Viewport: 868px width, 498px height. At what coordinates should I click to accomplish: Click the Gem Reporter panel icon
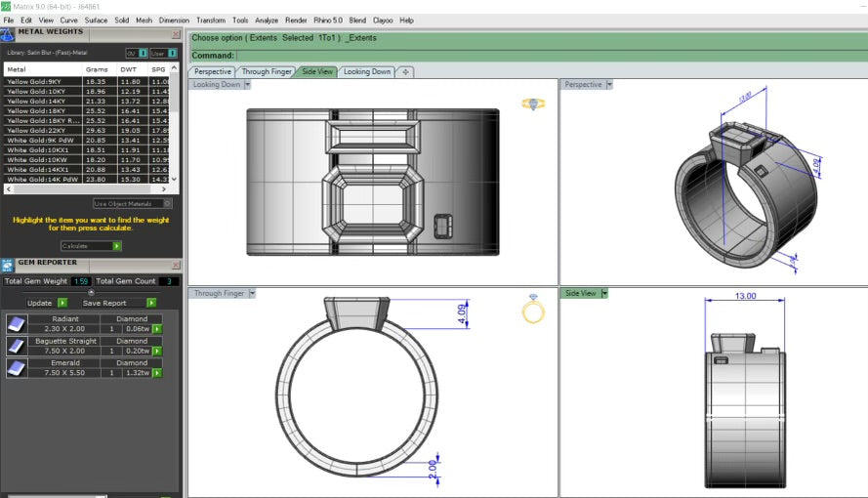click(8, 264)
